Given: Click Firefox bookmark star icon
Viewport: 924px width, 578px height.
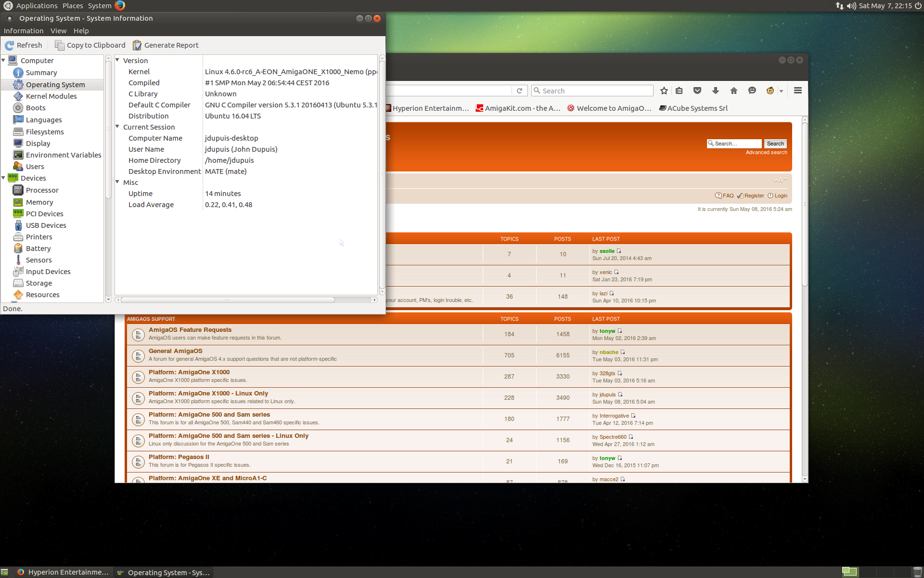Looking at the screenshot, I should (664, 91).
